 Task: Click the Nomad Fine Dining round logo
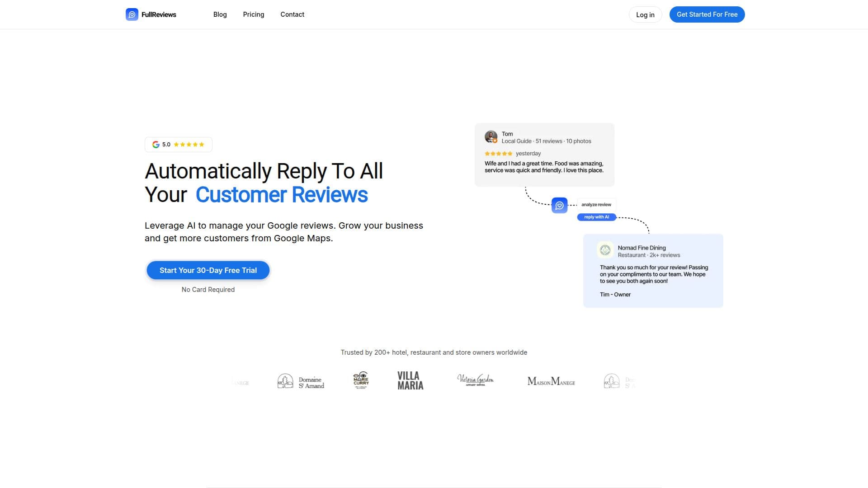(605, 250)
